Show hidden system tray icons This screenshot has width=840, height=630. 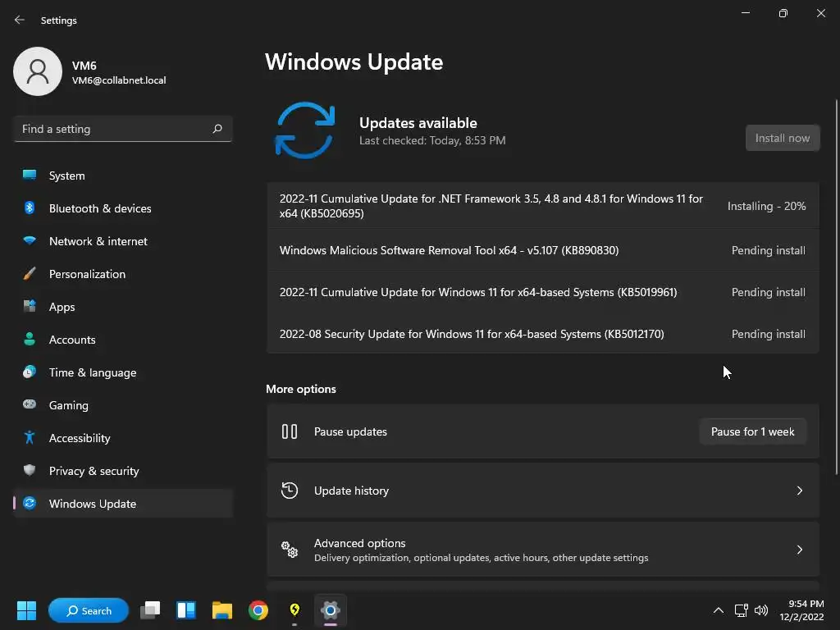719,610
